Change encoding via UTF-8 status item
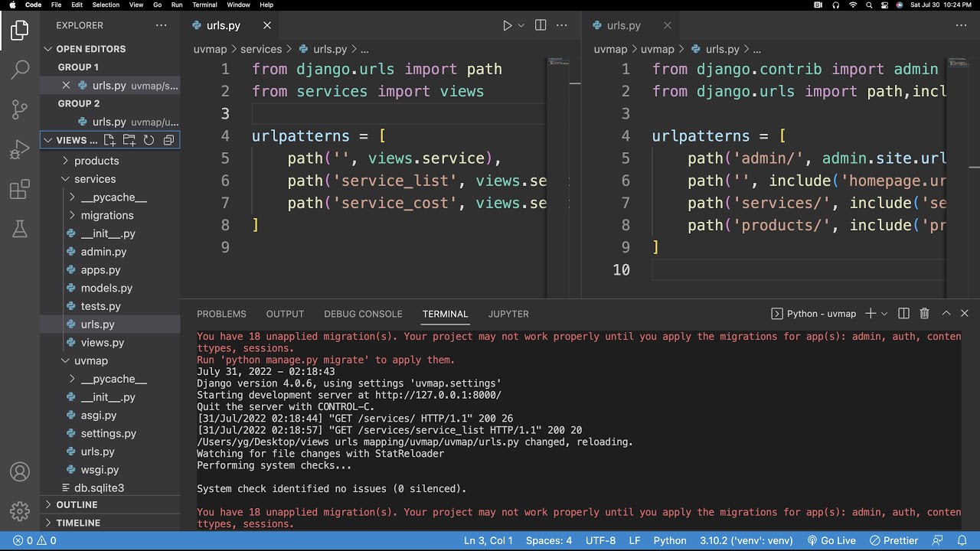This screenshot has height=551, width=980. point(601,540)
